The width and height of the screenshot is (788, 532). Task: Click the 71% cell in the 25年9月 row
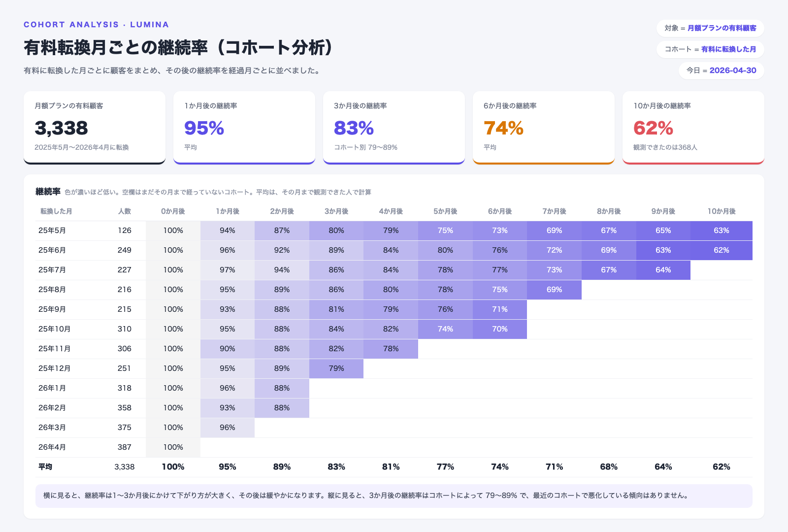click(x=500, y=309)
